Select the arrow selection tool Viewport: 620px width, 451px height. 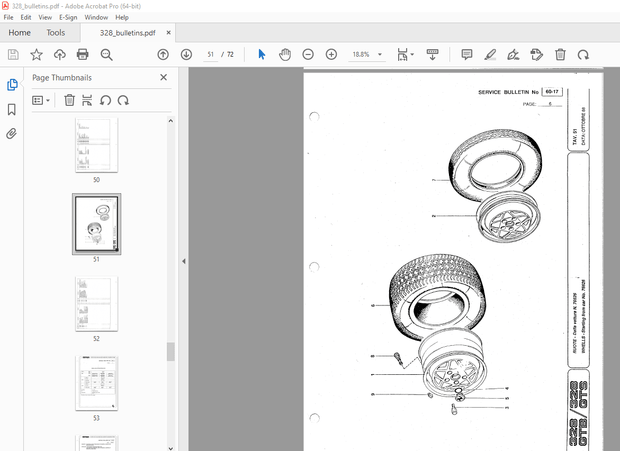point(261,55)
